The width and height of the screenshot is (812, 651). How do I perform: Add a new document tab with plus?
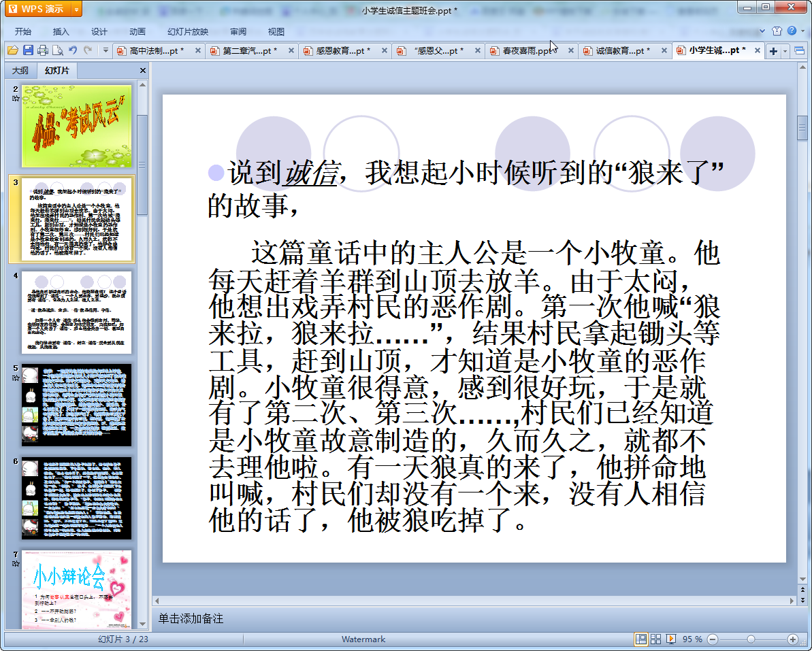tap(773, 51)
